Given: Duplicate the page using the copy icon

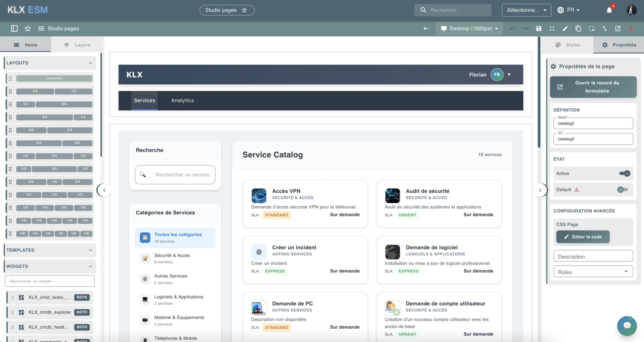Looking at the screenshot, I should pos(578,28).
